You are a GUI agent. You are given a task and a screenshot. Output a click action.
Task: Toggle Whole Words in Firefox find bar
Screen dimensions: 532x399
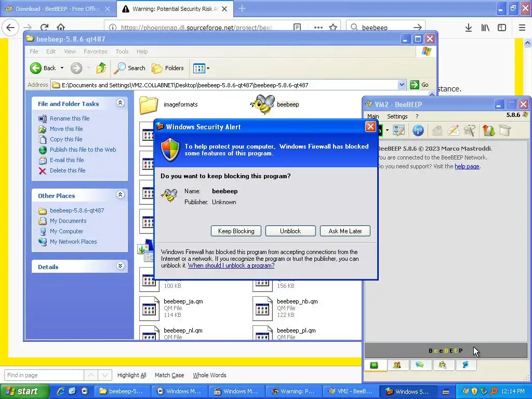tap(209, 375)
